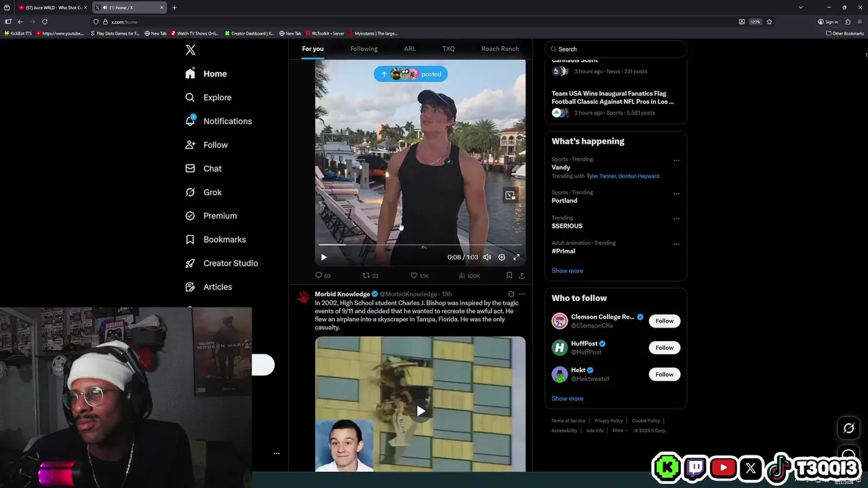The width and height of the screenshot is (868, 488).
Task: Switch to the Following timeline tab
Action: [363, 49]
